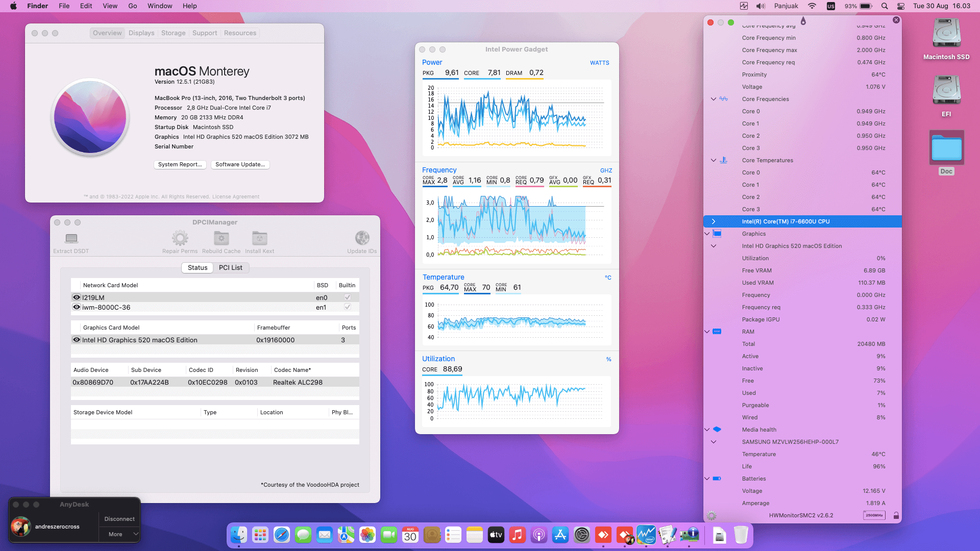Screen dimensions: 980x551
Task: Click the Rebuild Cache icon
Action: (x=221, y=238)
